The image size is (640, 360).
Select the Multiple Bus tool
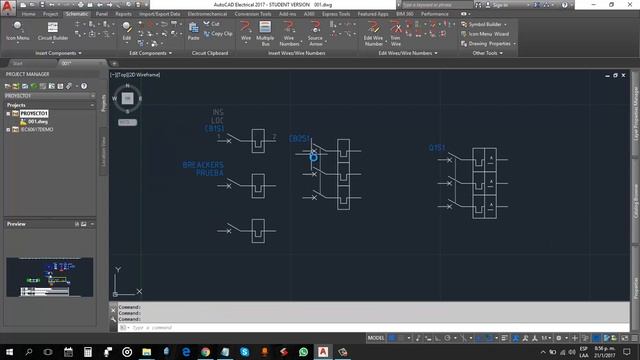[265, 33]
